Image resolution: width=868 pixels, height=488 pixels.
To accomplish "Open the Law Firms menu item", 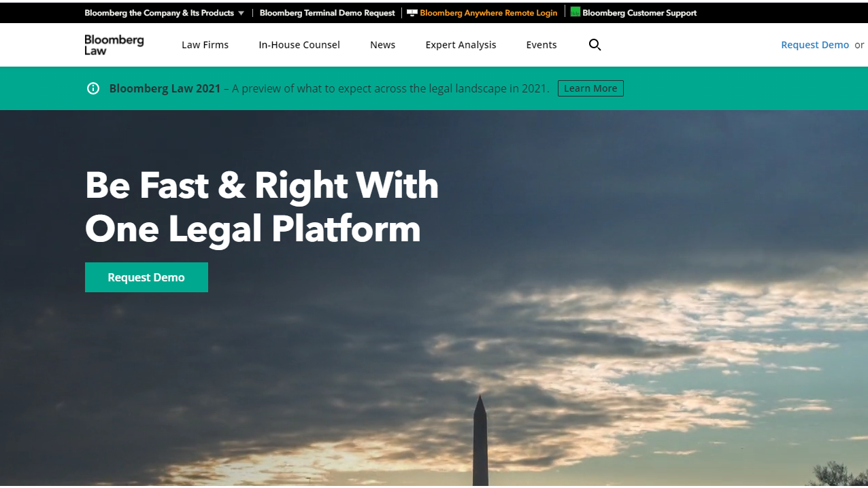I will [205, 45].
